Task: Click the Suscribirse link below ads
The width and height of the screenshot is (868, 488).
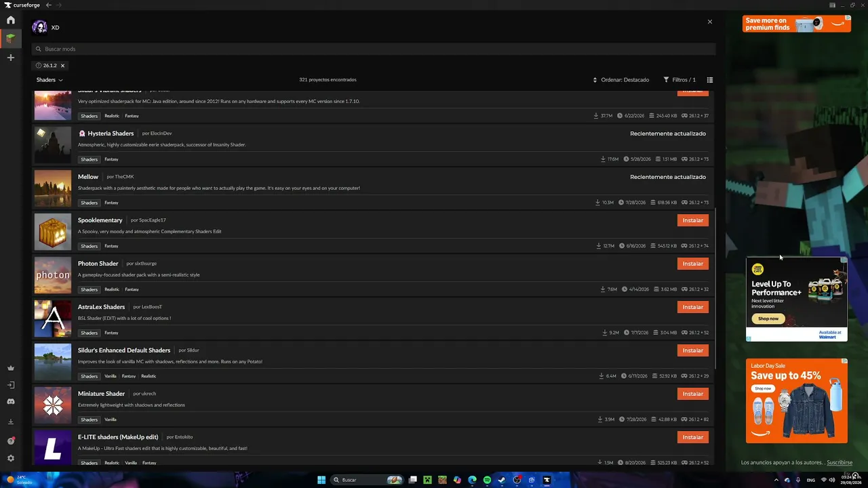Action: (840, 463)
